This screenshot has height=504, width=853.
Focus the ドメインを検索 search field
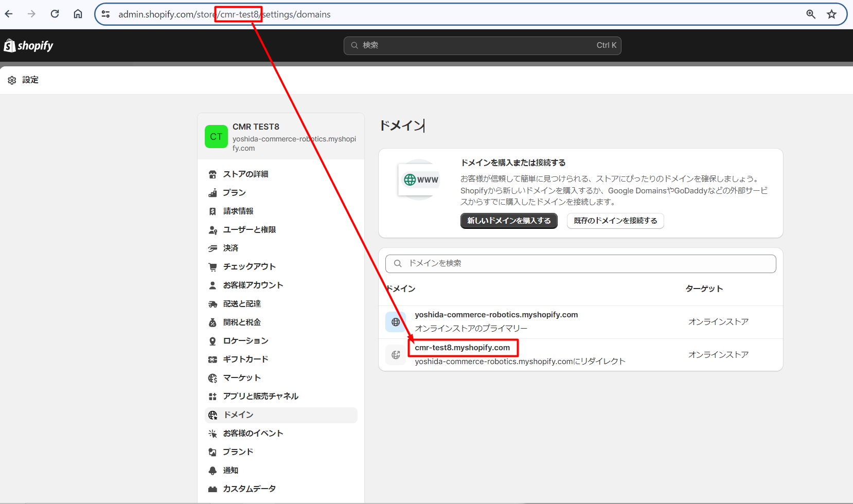pyautogui.click(x=580, y=263)
